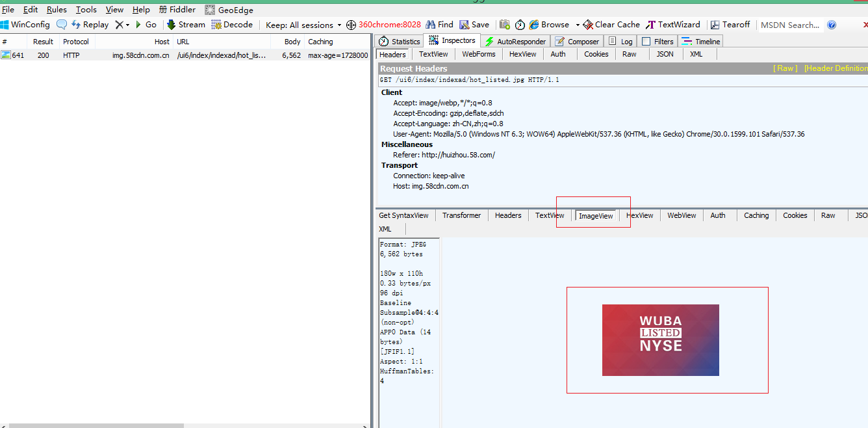Open WinConfig from the toolbar
This screenshot has width=868, height=428.
tap(25, 25)
